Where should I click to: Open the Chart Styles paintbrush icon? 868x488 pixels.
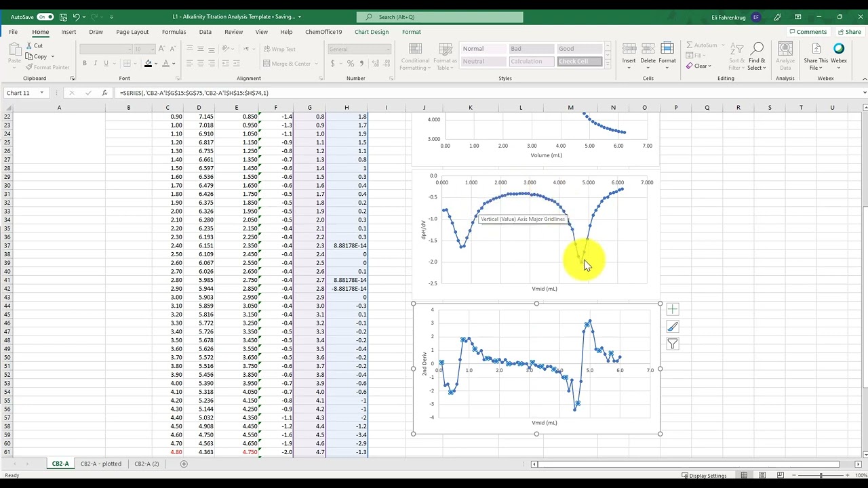tap(672, 327)
